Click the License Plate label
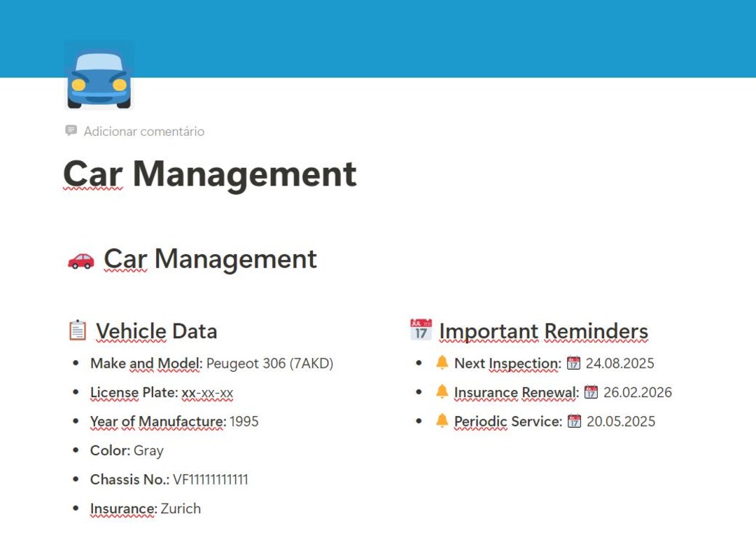756x549 pixels. click(134, 393)
